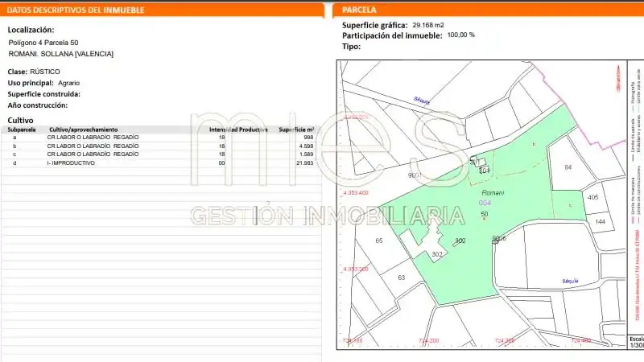Select the 'Agrario' use value
Image resolution: width=644 pixels, height=362 pixels.
pyautogui.click(x=68, y=83)
